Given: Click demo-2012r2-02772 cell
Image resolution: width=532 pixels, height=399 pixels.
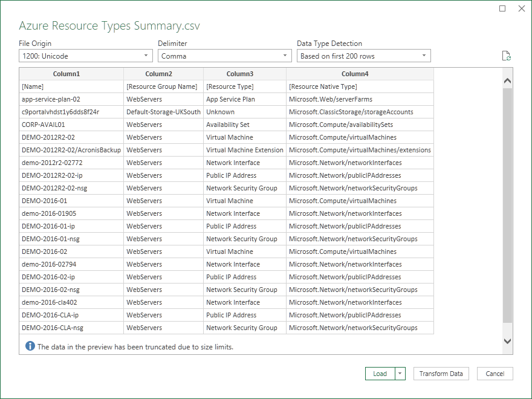Looking at the screenshot, I should 71,163.
